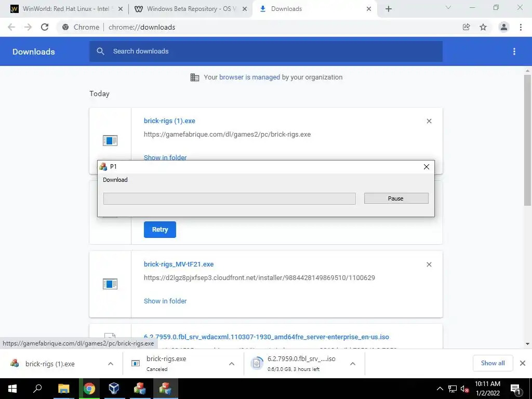
Task: Click the 'browser is managed' link
Action: (249, 77)
